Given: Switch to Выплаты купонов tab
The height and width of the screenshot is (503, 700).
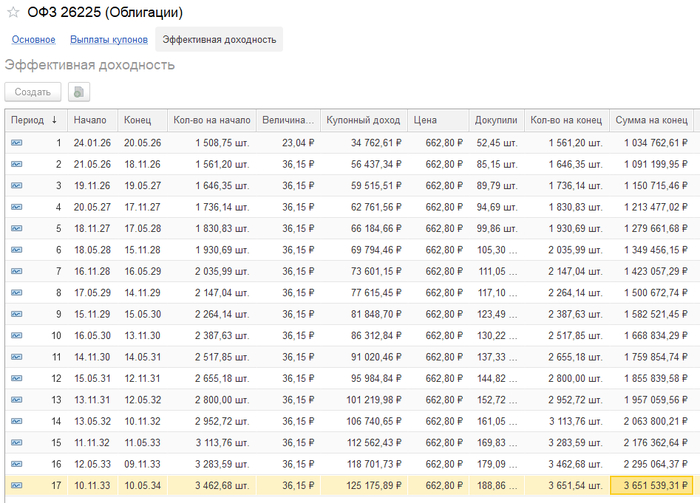Looking at the screenshot, I should click(x=109, y=40).
